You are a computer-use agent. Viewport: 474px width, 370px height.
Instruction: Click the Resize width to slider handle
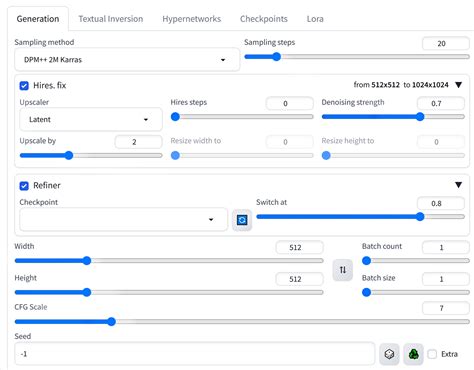175,155
